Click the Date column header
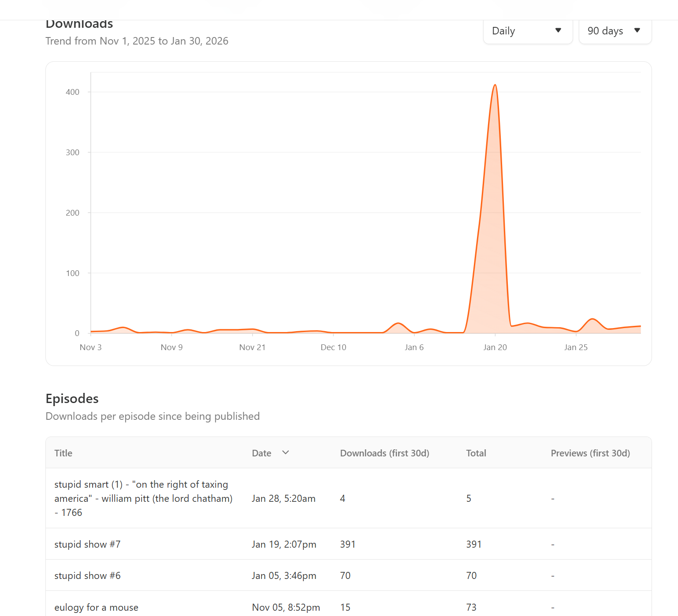This screenshot has width=678, height=616. point(261,453)
